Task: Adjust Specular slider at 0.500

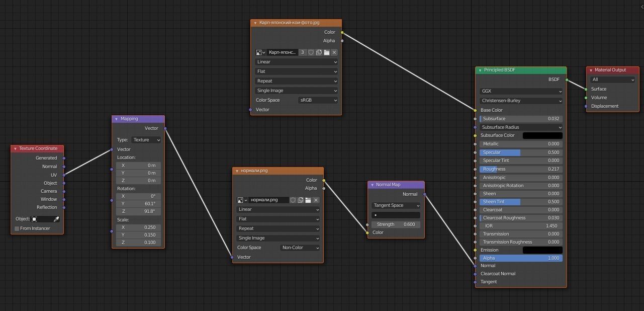Action: [x=521, y=152]
